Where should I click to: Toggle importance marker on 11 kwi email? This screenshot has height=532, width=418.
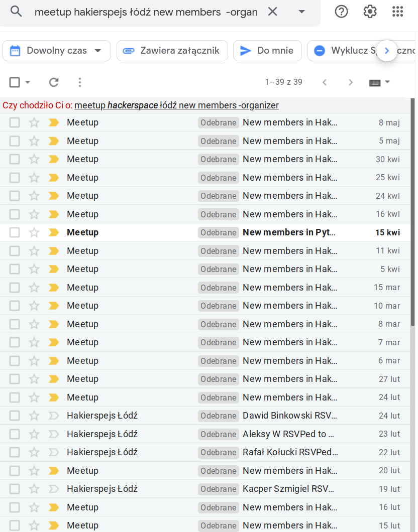coord(54,251)
